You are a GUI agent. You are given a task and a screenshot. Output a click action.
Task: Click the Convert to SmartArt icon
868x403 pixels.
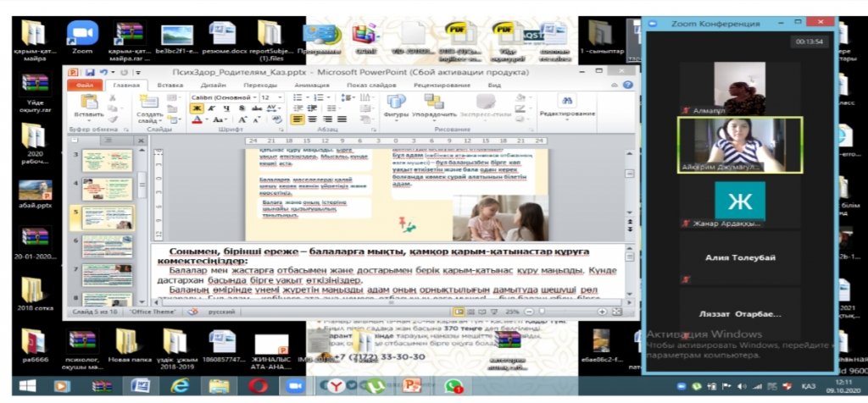pyautogui.click(x=365, y=119)
